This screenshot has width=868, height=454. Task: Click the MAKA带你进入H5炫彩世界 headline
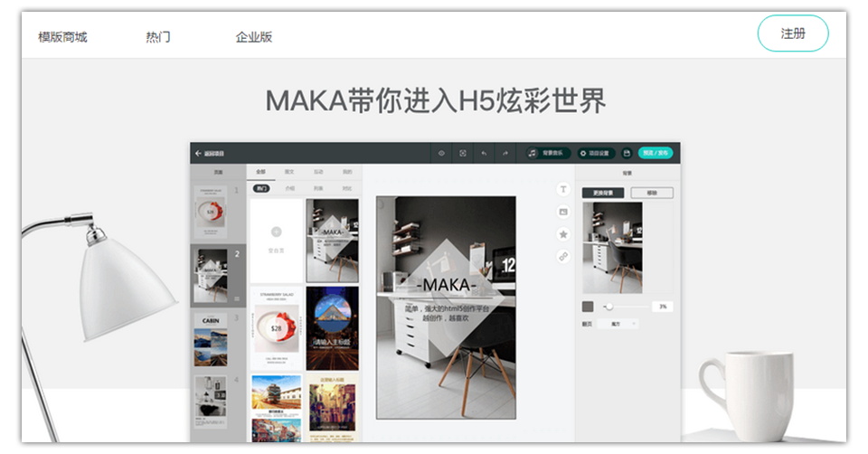coord(435,100)
